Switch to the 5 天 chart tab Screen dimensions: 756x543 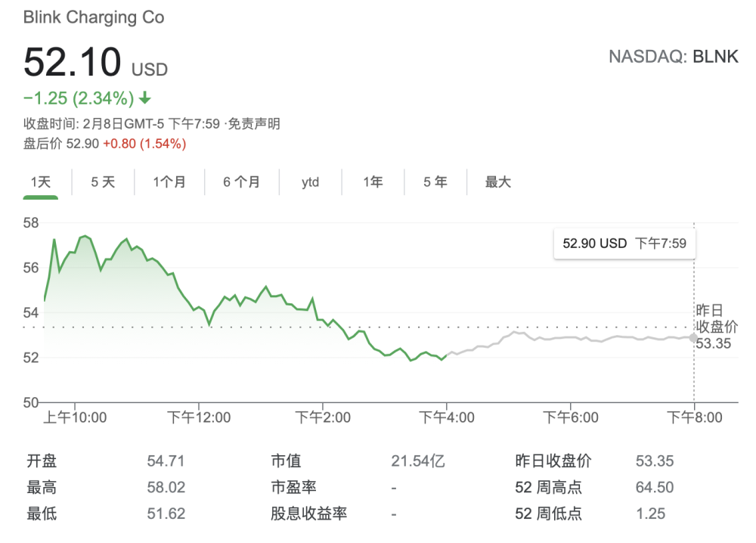(x=103, y=182)
